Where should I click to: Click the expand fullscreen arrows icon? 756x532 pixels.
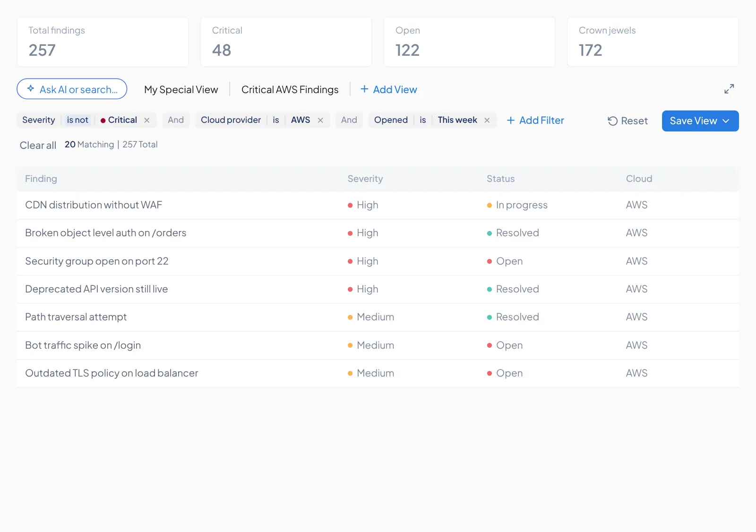coord(729,89)
